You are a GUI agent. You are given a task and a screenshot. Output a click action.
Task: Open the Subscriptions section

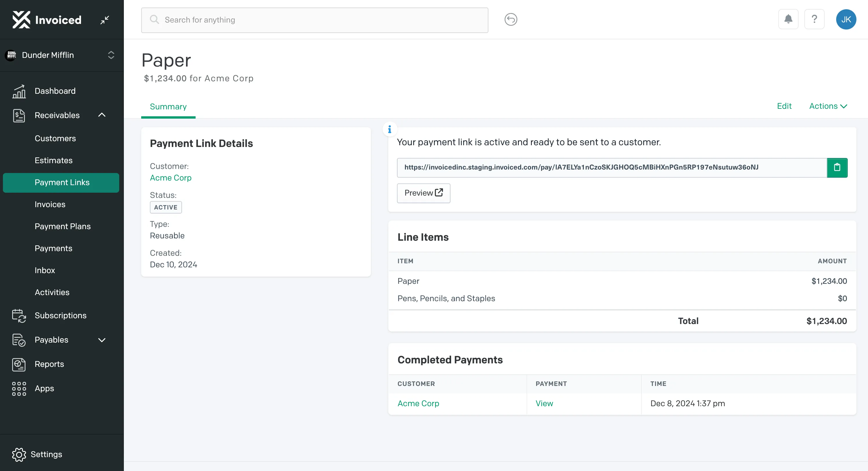(x=49, y=316)
